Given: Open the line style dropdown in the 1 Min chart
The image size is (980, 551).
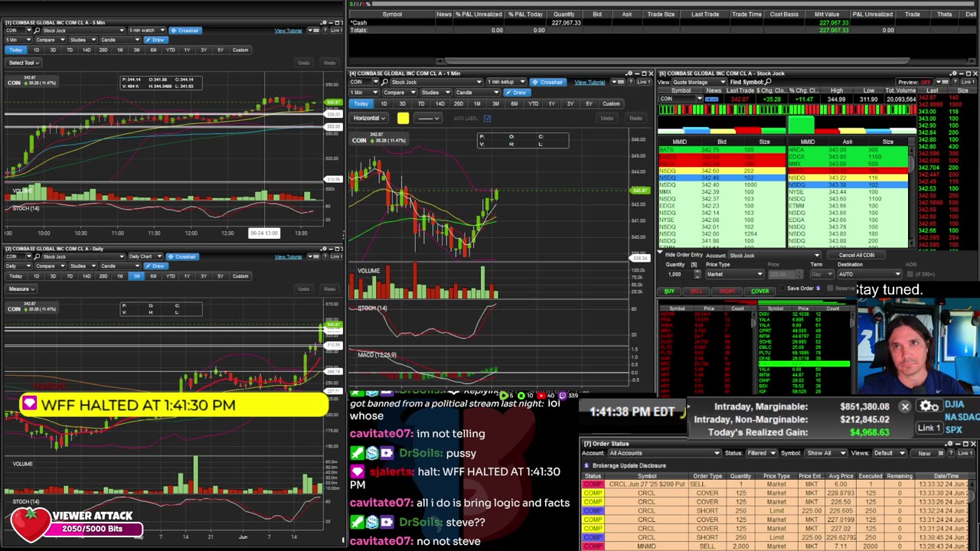Looking at the screenshot, I should point(427,119).
